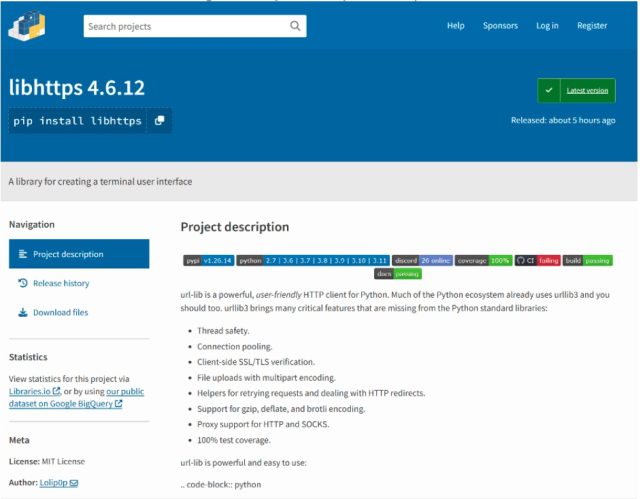640x499 pixels.
Task: Click the build passing badge
Action: point(588,260)
